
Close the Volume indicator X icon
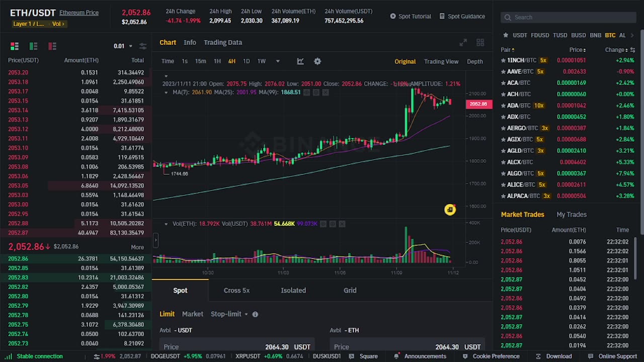coord(342,224)
